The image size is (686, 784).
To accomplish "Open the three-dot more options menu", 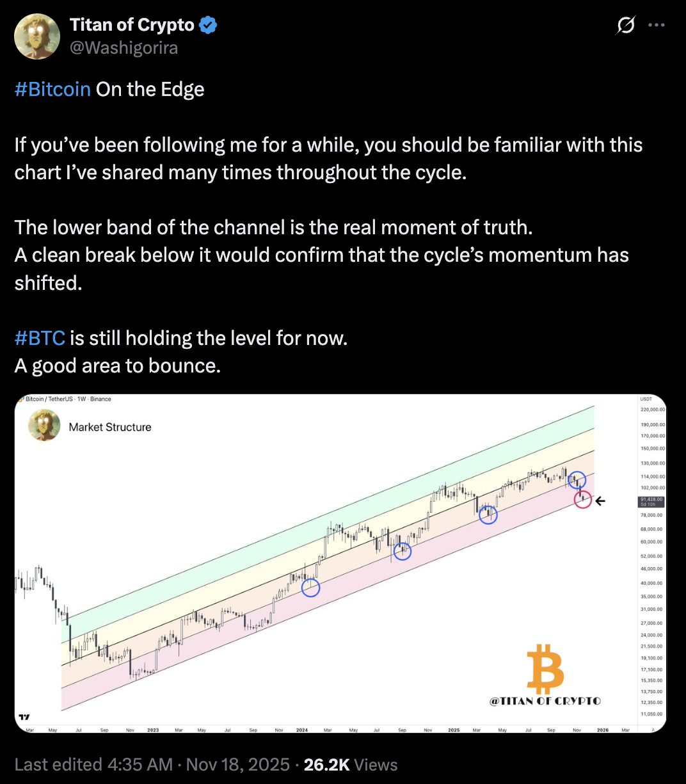I will [x=657, y=26].
